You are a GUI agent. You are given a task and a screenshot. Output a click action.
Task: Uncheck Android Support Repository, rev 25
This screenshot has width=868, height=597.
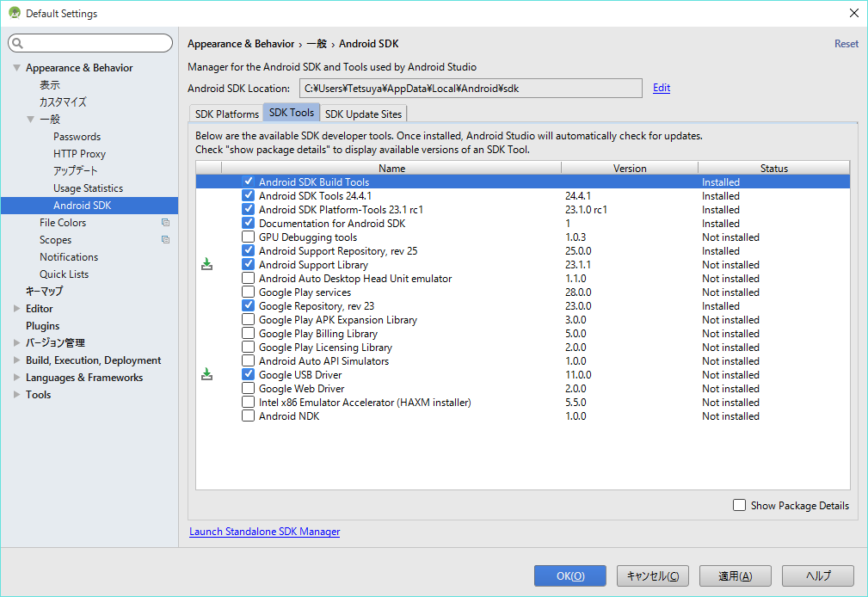pos(248,251)
